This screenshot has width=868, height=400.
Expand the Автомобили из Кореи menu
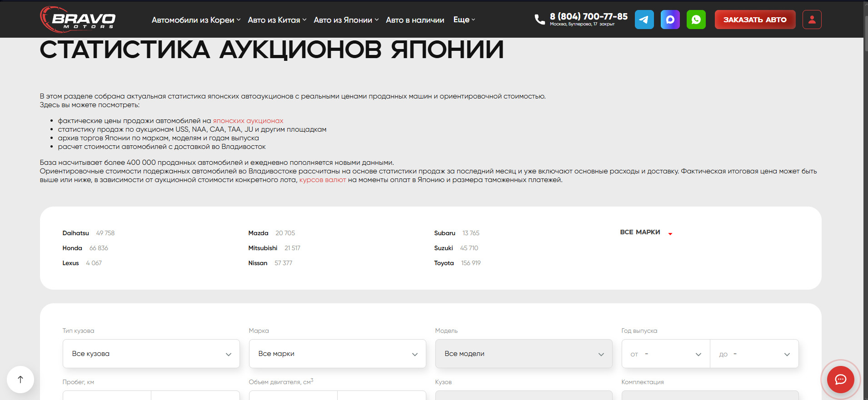196,20
